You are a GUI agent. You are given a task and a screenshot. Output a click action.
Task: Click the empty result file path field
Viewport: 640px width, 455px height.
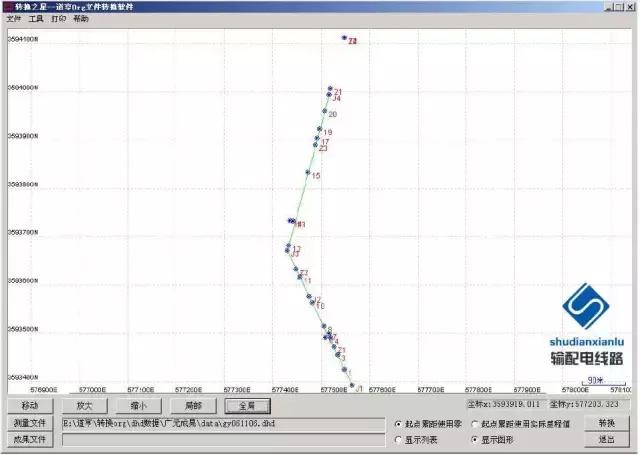223,440
